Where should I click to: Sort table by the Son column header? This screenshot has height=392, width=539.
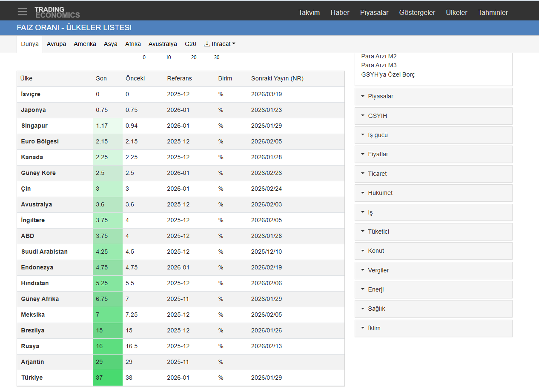coord(101,78)
